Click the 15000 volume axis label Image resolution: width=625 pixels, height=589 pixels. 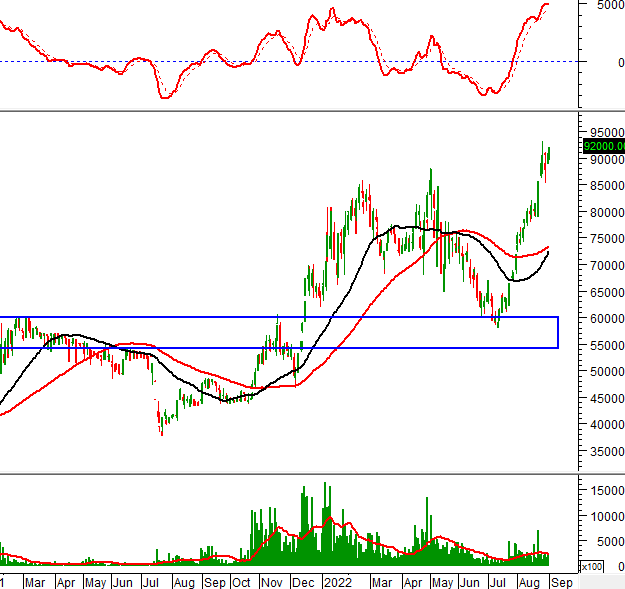pos(606,490)
